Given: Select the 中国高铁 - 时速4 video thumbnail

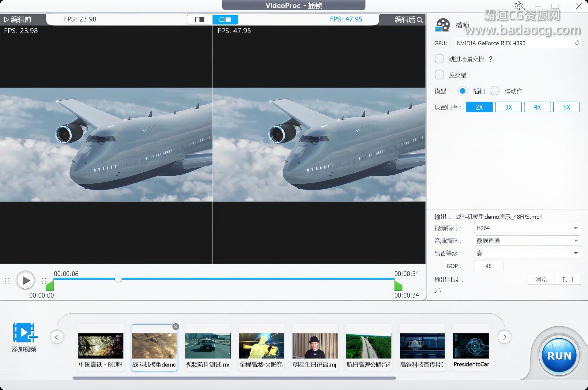Looking at the screenshot, I should pyautogui.click(x=101, y=348).
